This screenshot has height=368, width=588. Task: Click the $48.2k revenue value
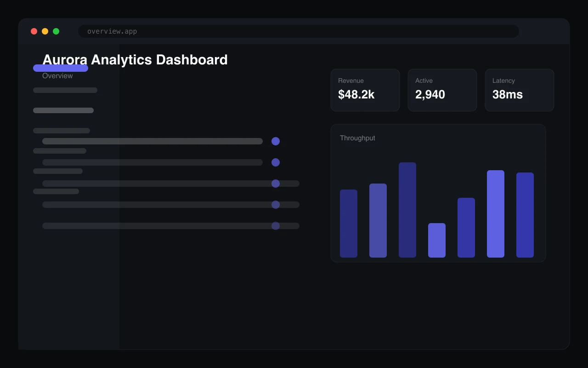pos(356,95)
